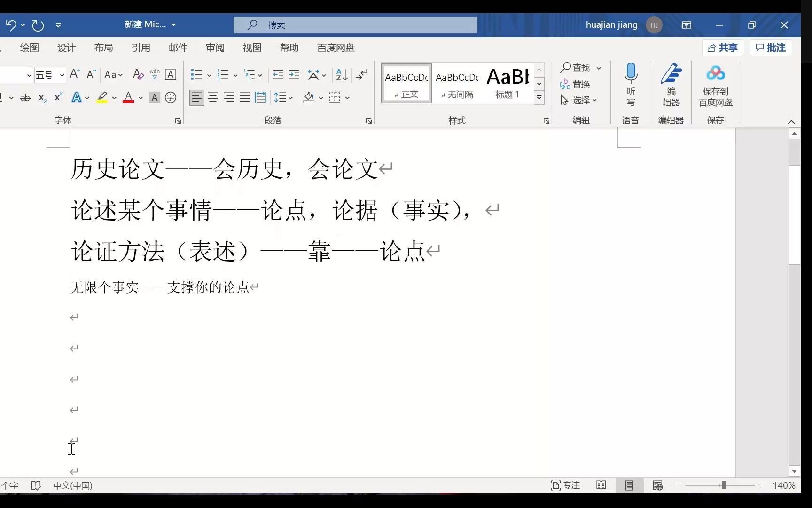This screenshot has width=812, height=508.
Task: Select the 标题 1 style
Action: 508,84
